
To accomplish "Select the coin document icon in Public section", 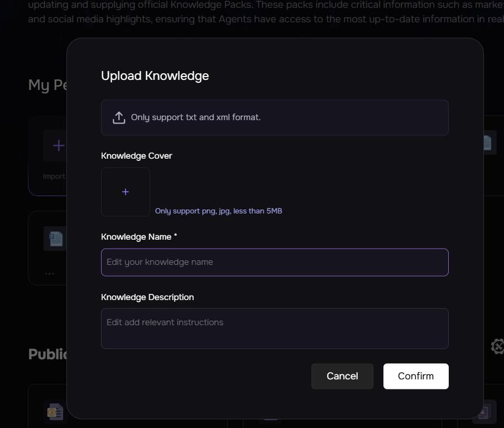I will (x=54, y=412).
